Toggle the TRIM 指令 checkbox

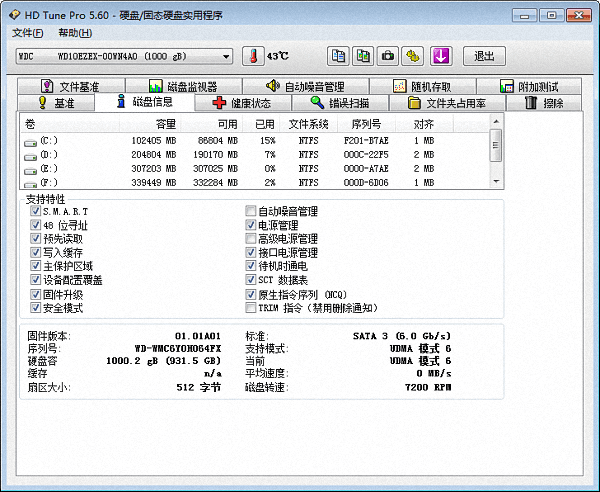[x=251, y=309]
